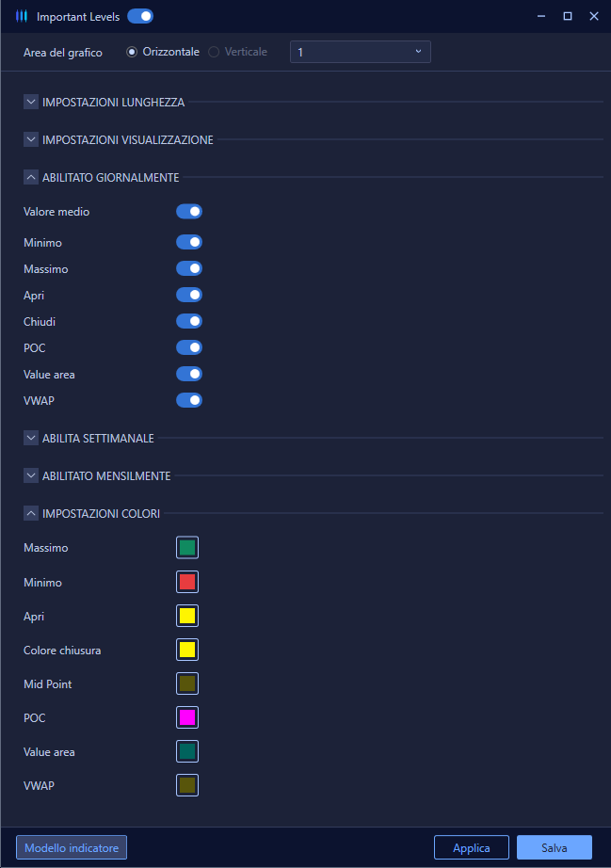
Task: Change the red Minimo color swatch
Action: [187, 582]
